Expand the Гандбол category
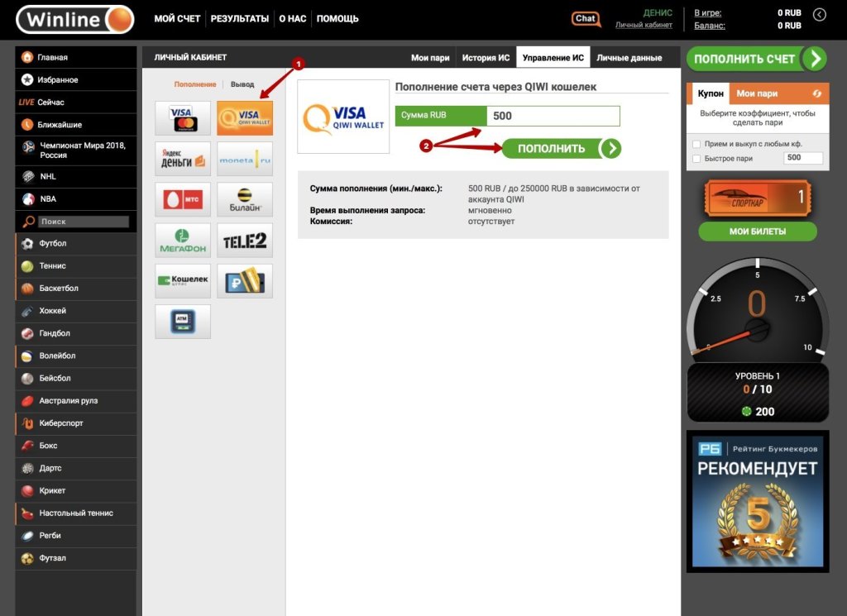This screenshot has width=847, height=616. [75, 334]
